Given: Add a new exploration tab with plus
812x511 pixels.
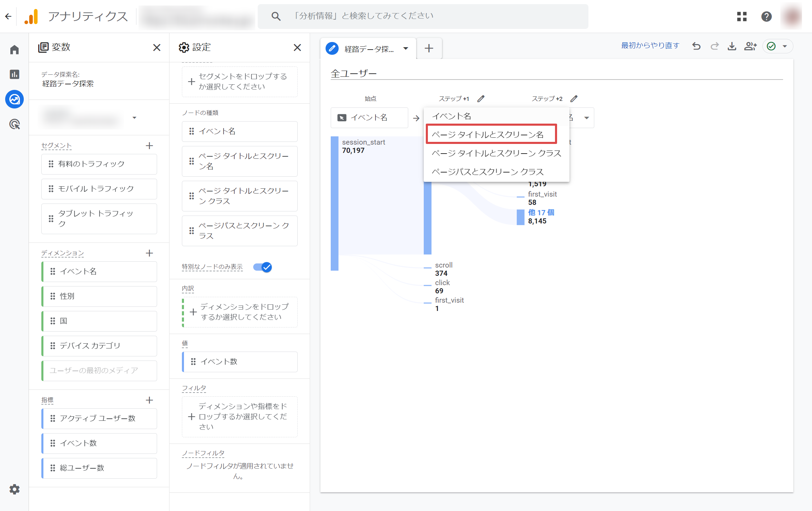Looking at the screenshot, I should pyautogui.click(x=429, y=48).
